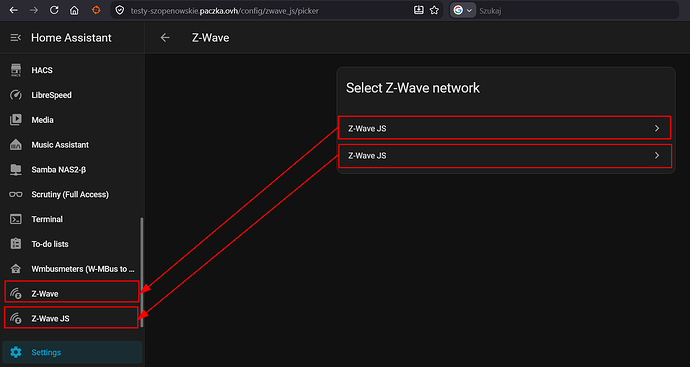Open Wmbusmeters (W-MBus to ...) entry
Screen dimensions: 690x367
click(x=71, y=269)
